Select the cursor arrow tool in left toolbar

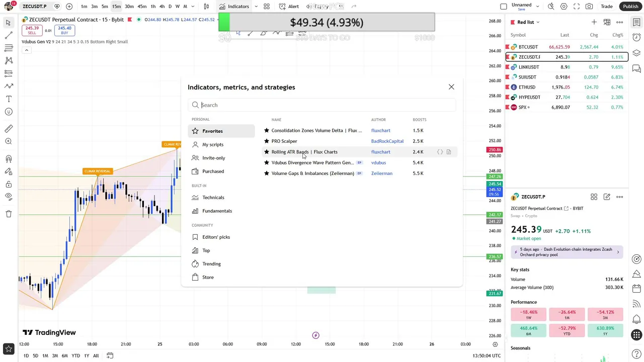click(x=9, y=23)
